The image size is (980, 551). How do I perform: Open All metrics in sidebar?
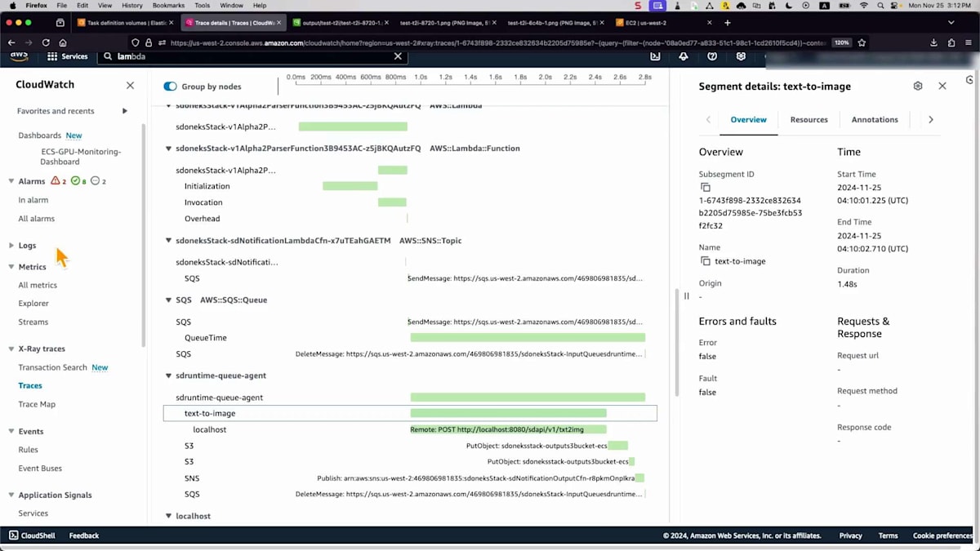38,286
